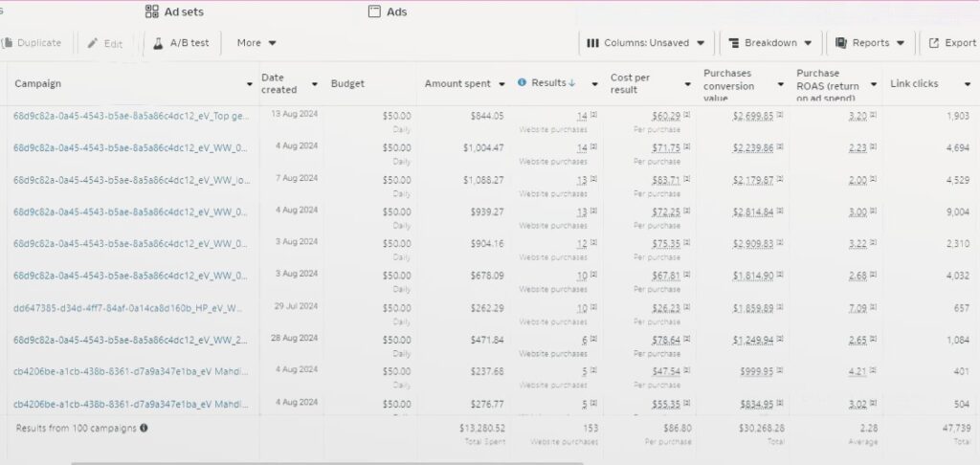This screenshot has width=980, height=465.
Task: Click info icon next to 'Results from 100 campaigns'
Action: point(144,428)
